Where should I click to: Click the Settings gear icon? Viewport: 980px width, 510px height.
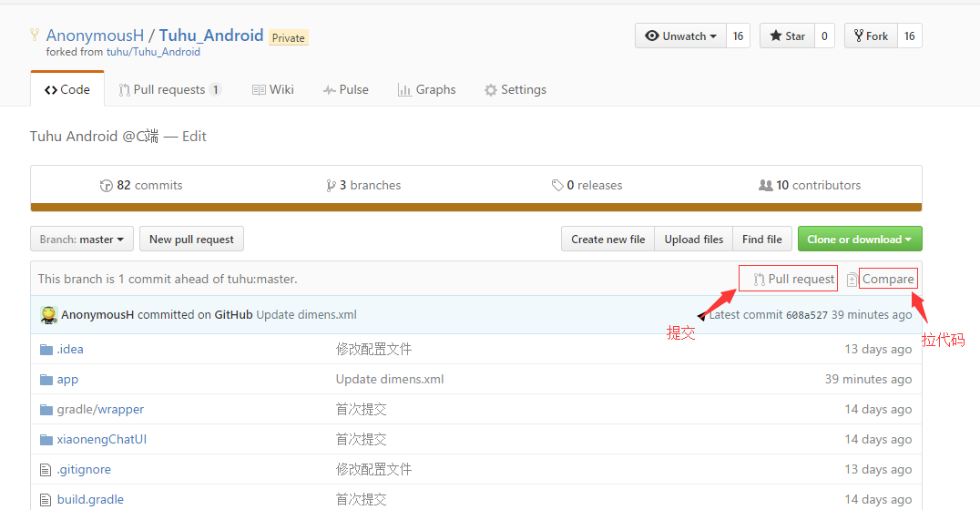(491, 90)
